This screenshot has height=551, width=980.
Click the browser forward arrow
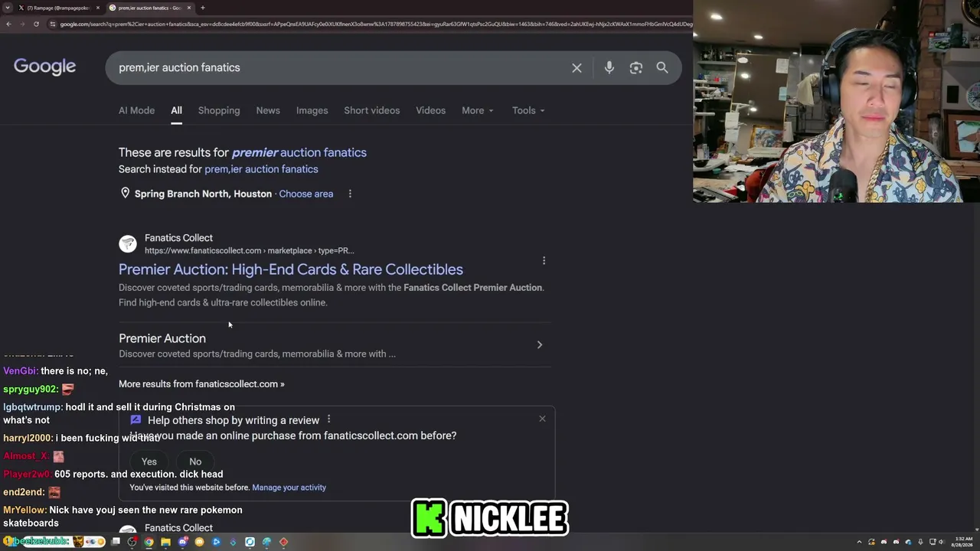22,24
